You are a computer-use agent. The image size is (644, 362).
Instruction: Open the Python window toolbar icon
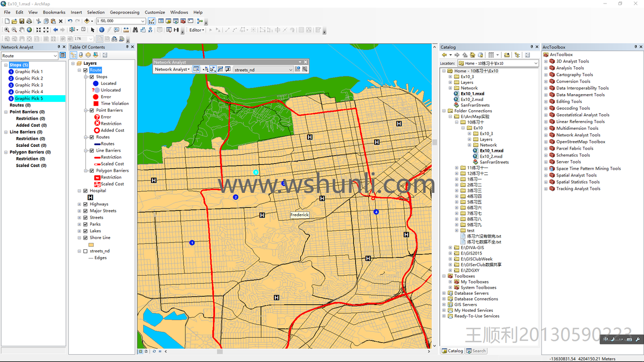pyautogui.click(x=191, y=21)
